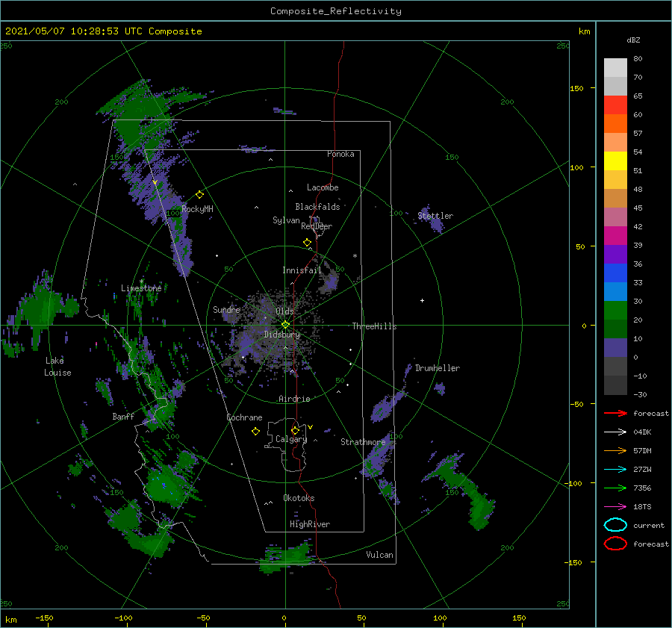
Task: Click the cyan current ellipse icon
Action: coord(615,525)
